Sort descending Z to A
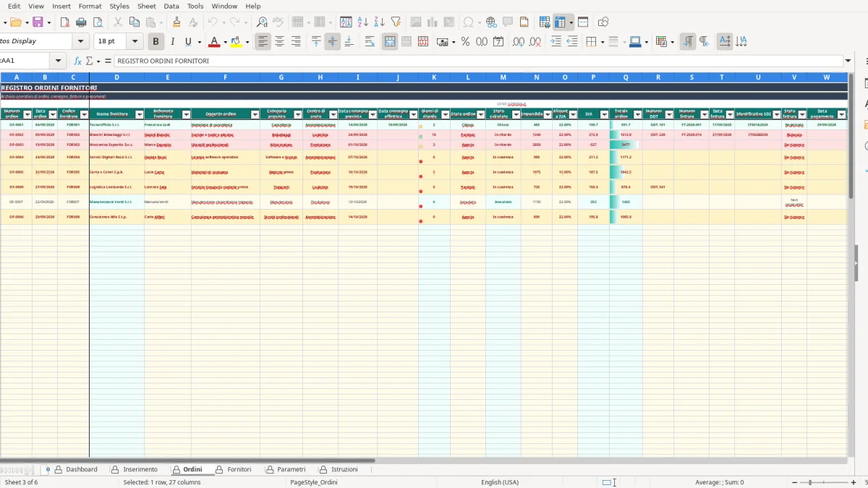 [379, 22]
